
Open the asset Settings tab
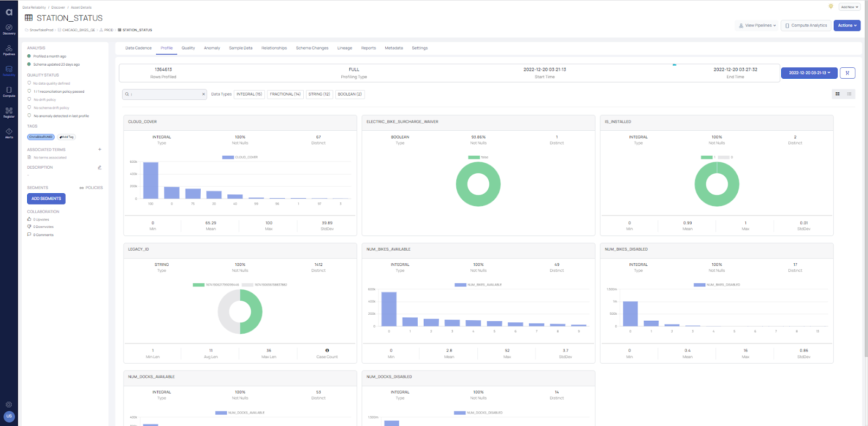click(420, 48)
